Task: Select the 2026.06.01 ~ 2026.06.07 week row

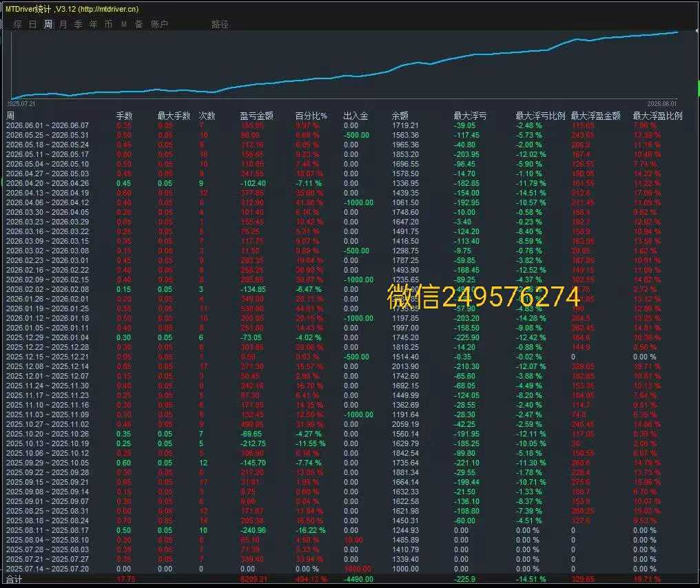Action: (x=344, y=125)
